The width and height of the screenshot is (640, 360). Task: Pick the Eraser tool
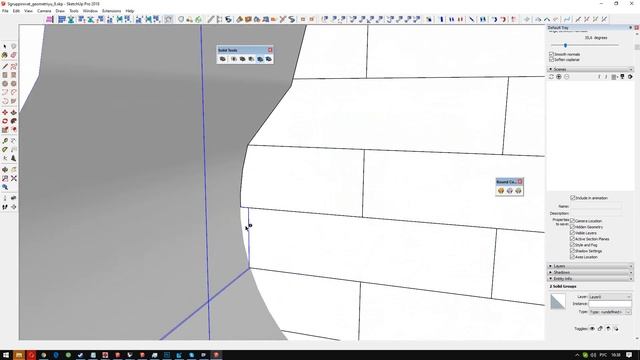pos(13,55)
